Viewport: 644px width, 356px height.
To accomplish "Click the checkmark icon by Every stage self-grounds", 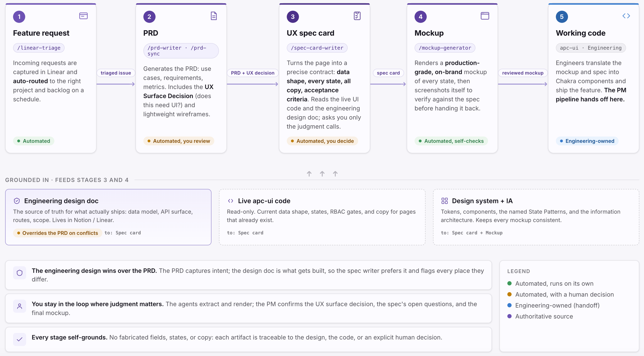I will [20, 339].
